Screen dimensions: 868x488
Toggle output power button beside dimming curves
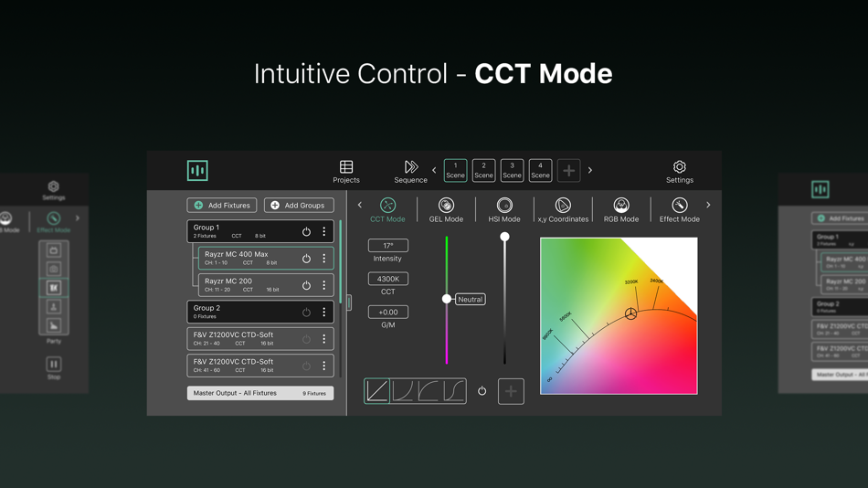click(482, 391)
